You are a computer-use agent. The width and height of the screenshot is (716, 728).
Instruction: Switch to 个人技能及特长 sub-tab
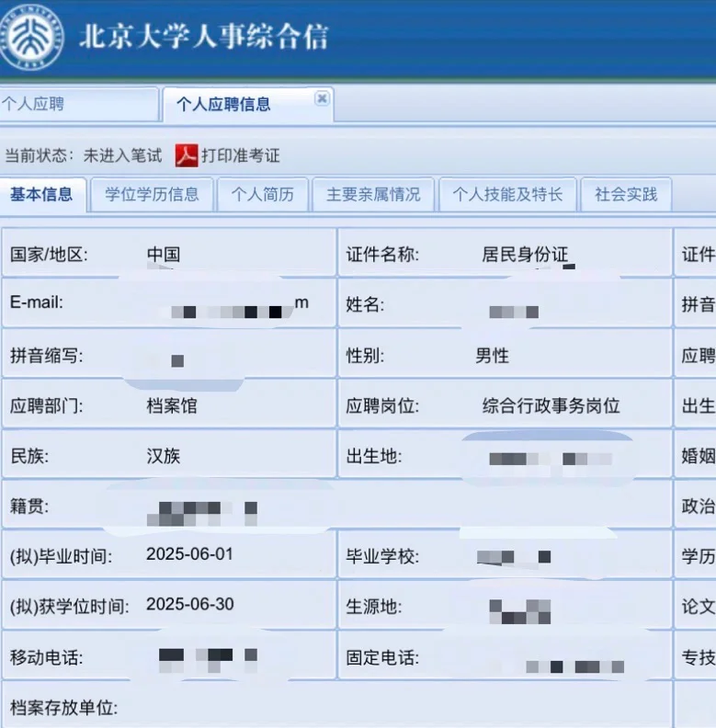coord(507,194)
